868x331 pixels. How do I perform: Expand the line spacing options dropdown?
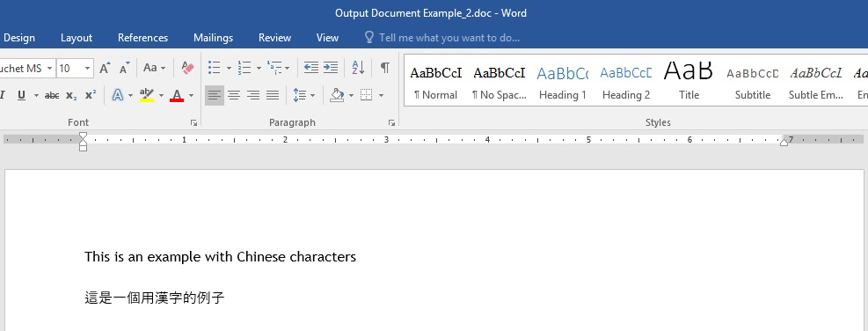pyautogui.click(x=313, y=95)
